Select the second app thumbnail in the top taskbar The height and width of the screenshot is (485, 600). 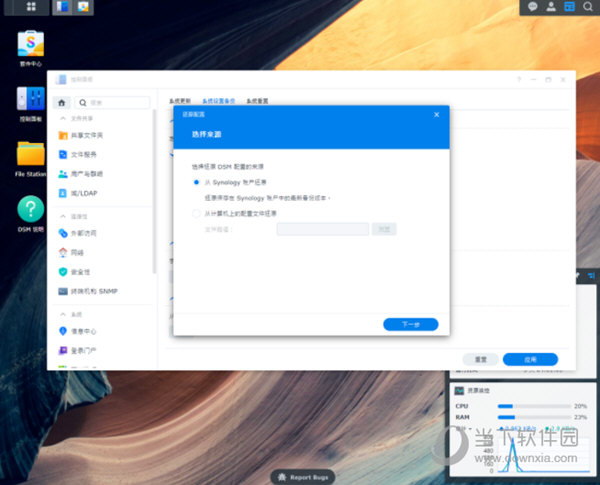pos(83,7)
